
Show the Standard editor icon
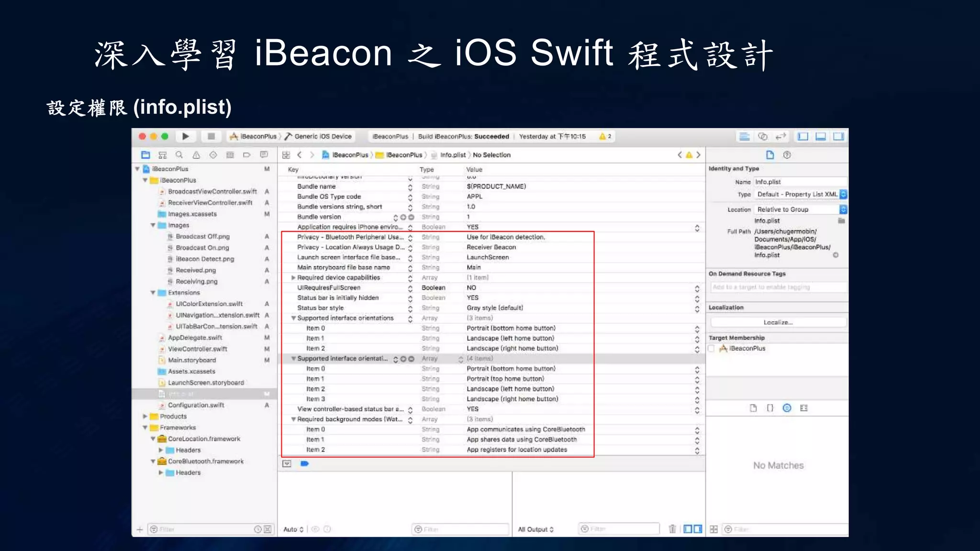click(745, 136)
